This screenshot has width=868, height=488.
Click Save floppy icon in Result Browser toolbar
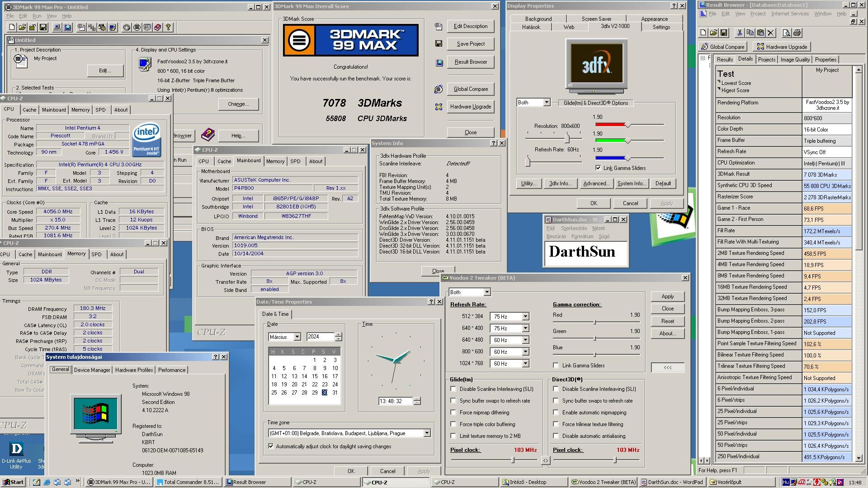pos(724,33)
